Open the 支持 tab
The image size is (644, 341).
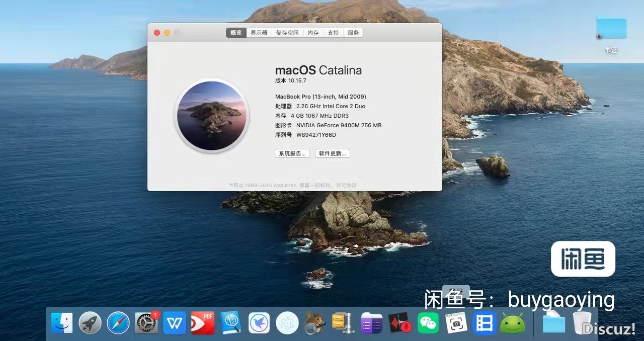(333, 33)
